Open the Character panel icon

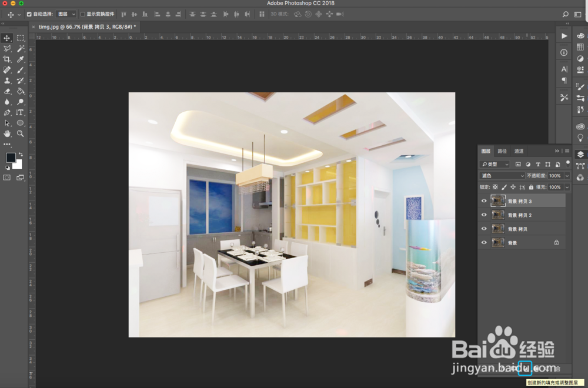(x=564, y=69)
